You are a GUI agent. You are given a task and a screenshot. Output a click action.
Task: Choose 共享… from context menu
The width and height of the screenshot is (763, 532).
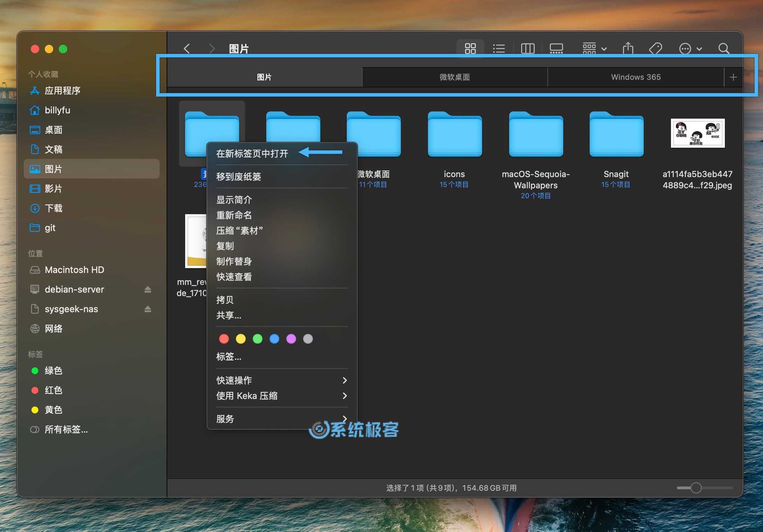[x=282, y=315]
